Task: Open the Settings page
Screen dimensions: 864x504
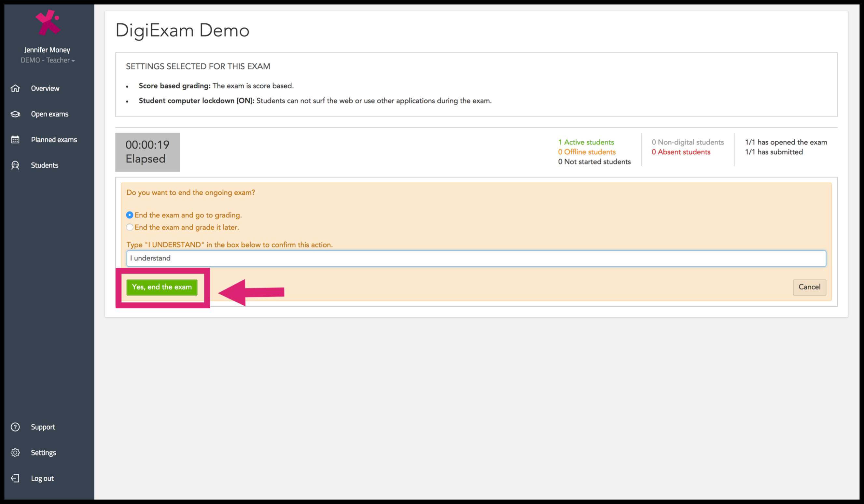Action: click(x=43, y=453)
